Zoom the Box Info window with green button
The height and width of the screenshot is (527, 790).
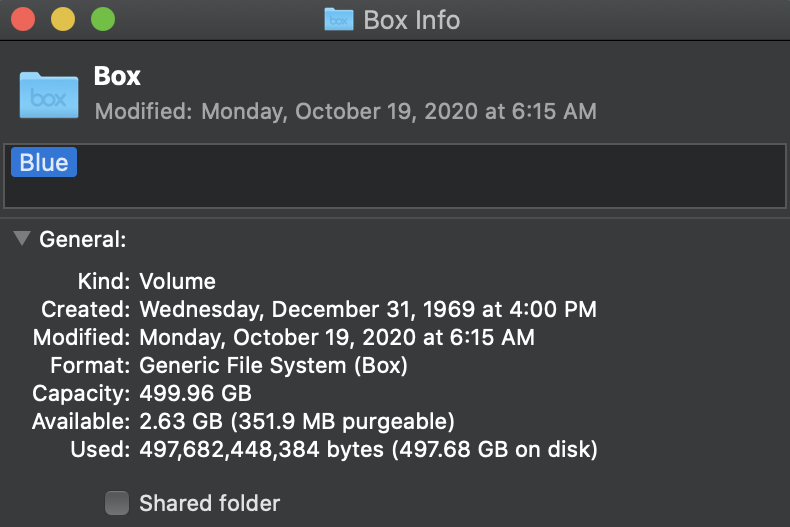(x=102, y=19)
